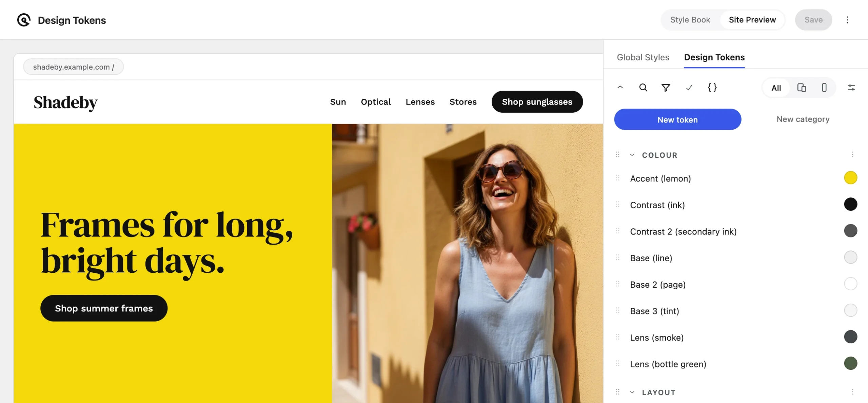This screenshot has height=403, width=868.
Task: Click the Shop sunglasses button
Action: (537, 102)
